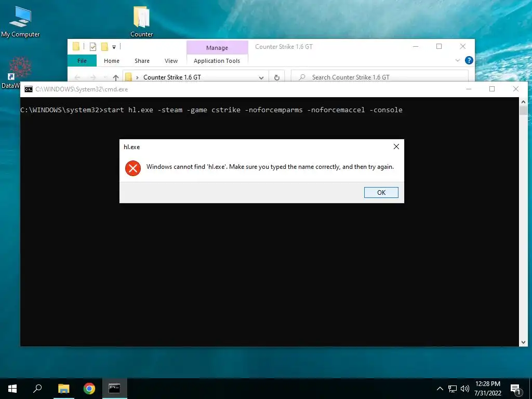
Task: Click the Explorer back arrow
Action: coord(77,78)
